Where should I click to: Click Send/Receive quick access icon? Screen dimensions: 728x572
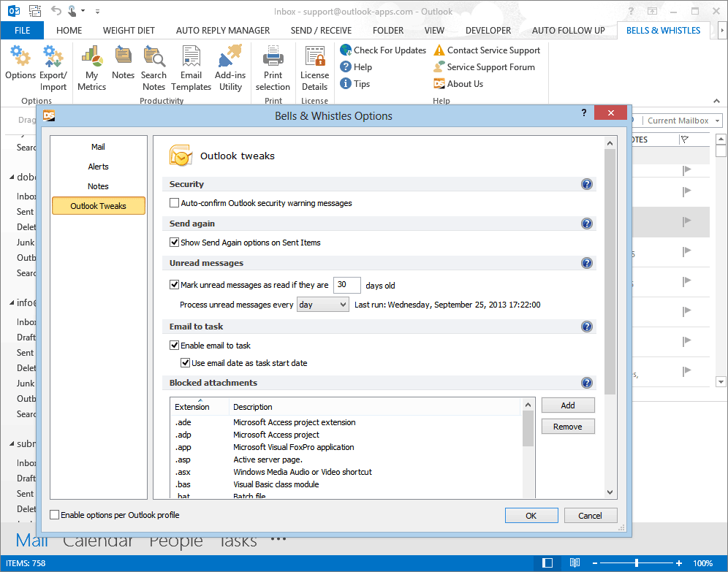tap(35, 10)
